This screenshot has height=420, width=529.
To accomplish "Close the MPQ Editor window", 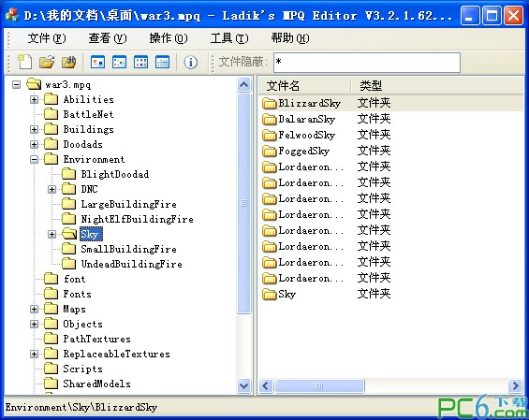I will (513, 16).
